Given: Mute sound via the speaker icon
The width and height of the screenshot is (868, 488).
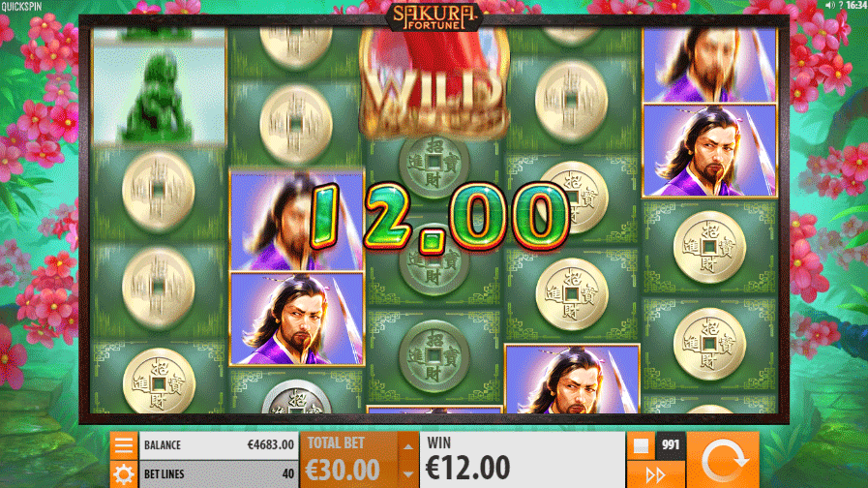Looking at the screenshot, I should click(x=829, y=5).
